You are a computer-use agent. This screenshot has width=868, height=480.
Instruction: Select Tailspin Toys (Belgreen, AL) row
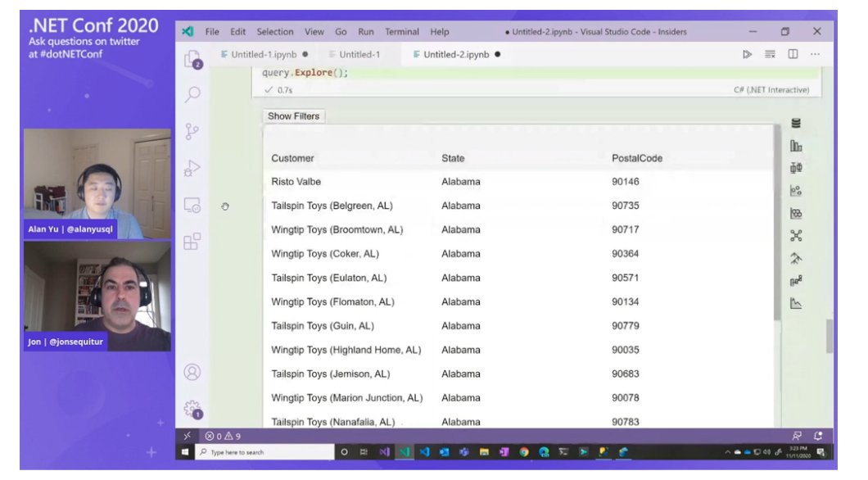click(x=518, y=206)
